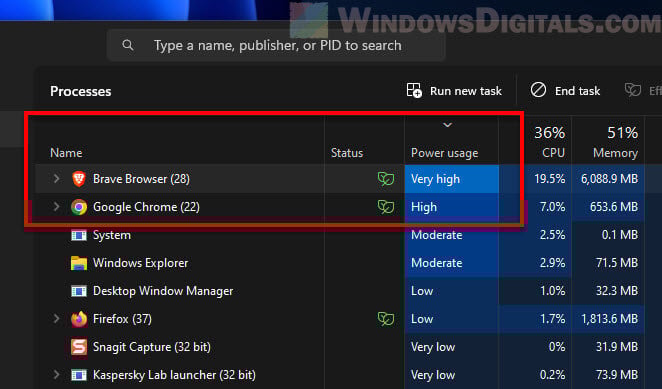Click the 2.5% CPU value for System
This screenshot has width=662, height=389.
click(x=552, y=235)
